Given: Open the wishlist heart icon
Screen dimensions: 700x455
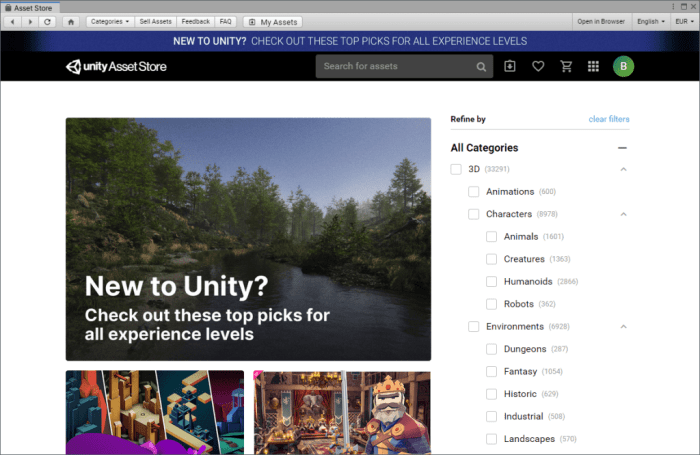Looking at the screenshot, I should [538, 66].
